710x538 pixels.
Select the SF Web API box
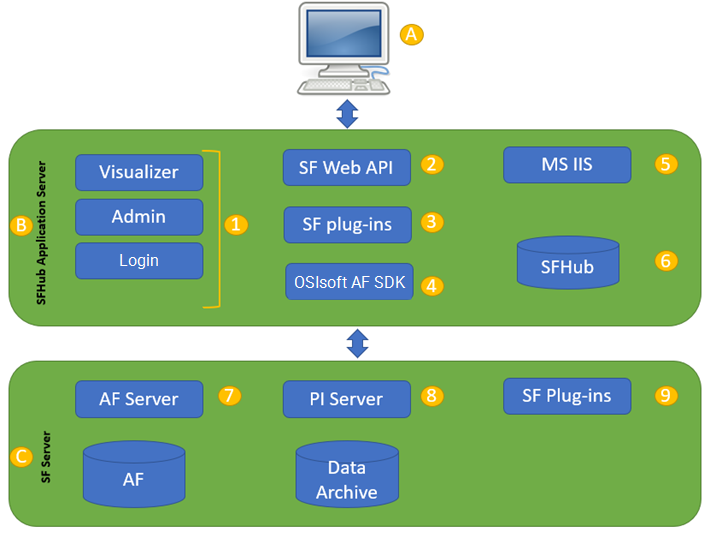[347, 167]
